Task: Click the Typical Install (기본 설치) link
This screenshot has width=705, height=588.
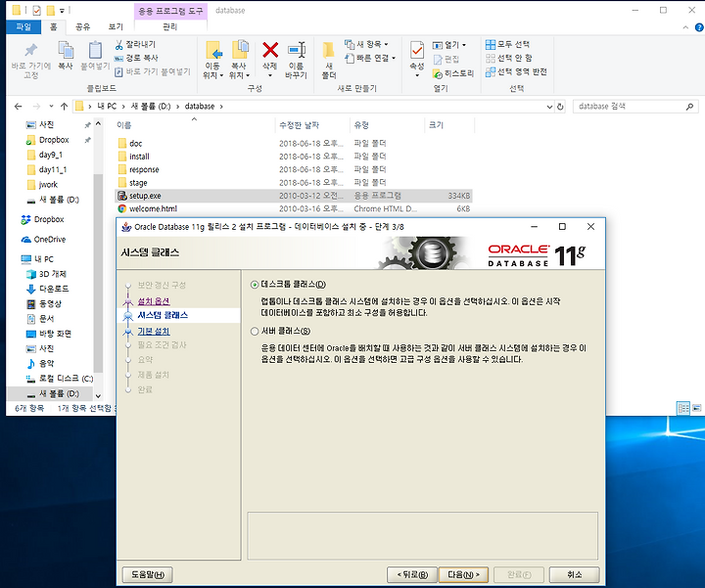Action: (x=154, y=331)
